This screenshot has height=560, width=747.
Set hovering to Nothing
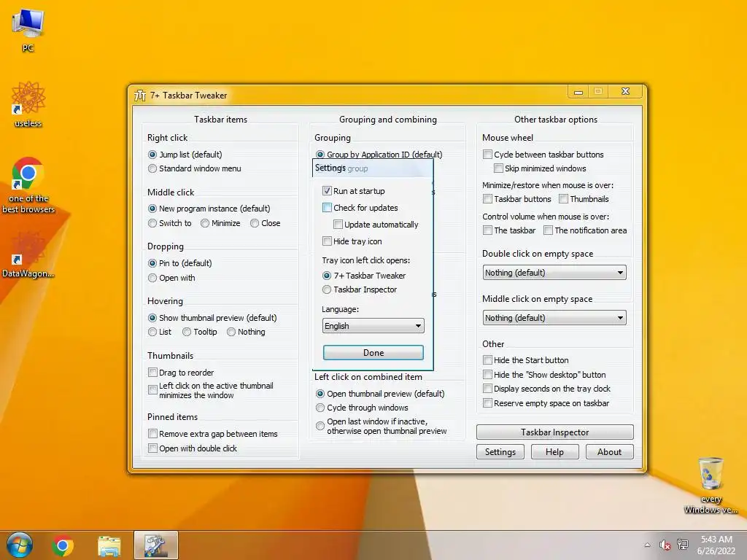click(231, 332)
